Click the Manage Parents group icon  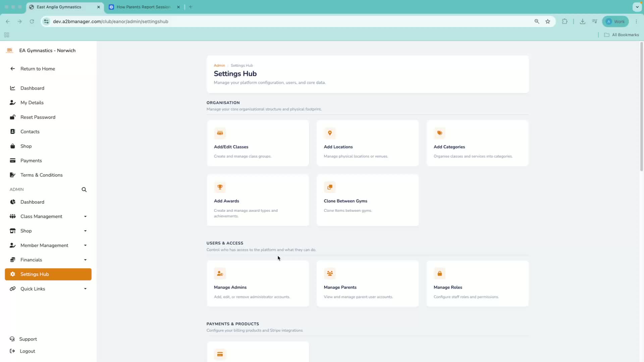point(330,274)
